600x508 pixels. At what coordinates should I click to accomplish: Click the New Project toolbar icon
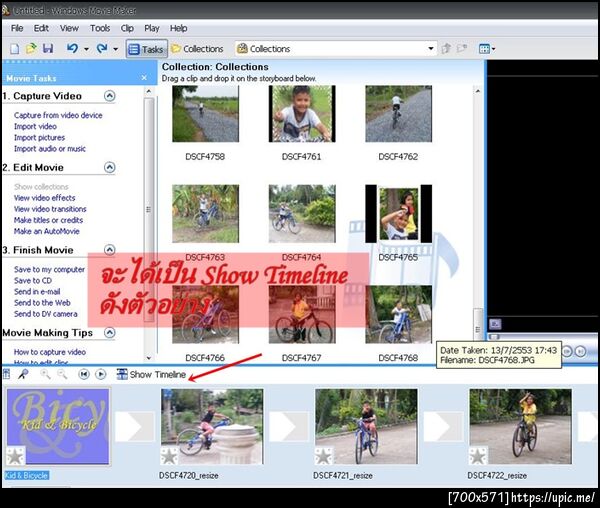click(15, 49)
